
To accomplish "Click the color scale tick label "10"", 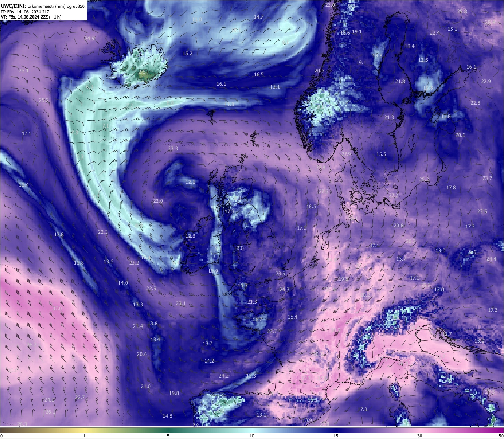I will pos(252,436).
